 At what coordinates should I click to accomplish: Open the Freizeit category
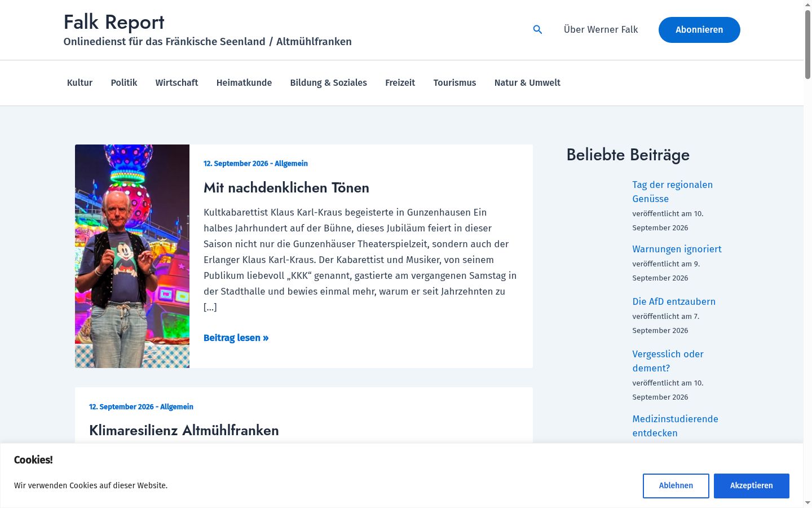[x=400, y=83]
